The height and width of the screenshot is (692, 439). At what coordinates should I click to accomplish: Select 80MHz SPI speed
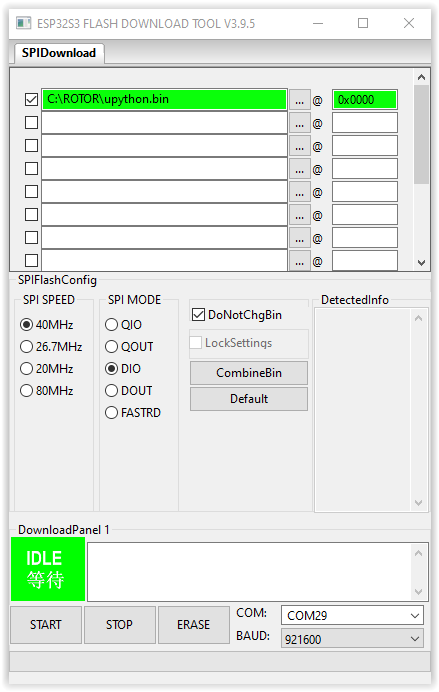(x=26, y=391)
